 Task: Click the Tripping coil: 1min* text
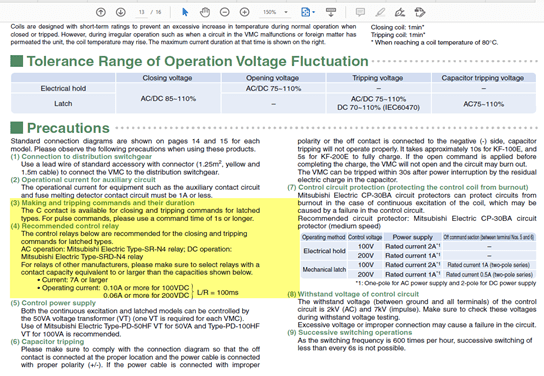point(398,35)
